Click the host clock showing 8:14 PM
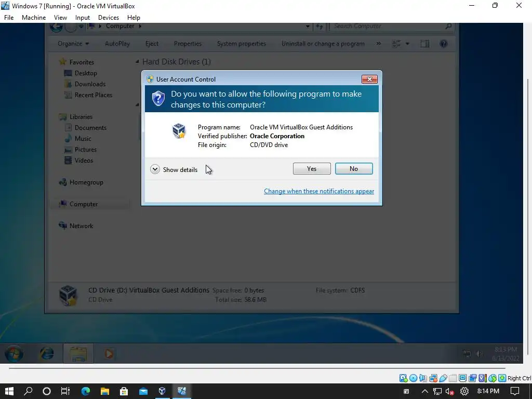Viewport: 532px width, 399px height. pos(488,391)
